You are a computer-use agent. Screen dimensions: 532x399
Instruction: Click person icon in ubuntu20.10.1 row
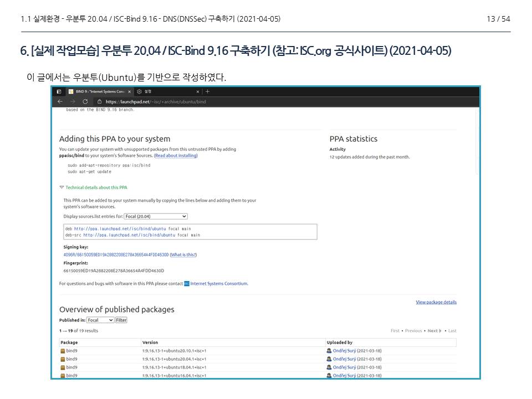[329, 351]
